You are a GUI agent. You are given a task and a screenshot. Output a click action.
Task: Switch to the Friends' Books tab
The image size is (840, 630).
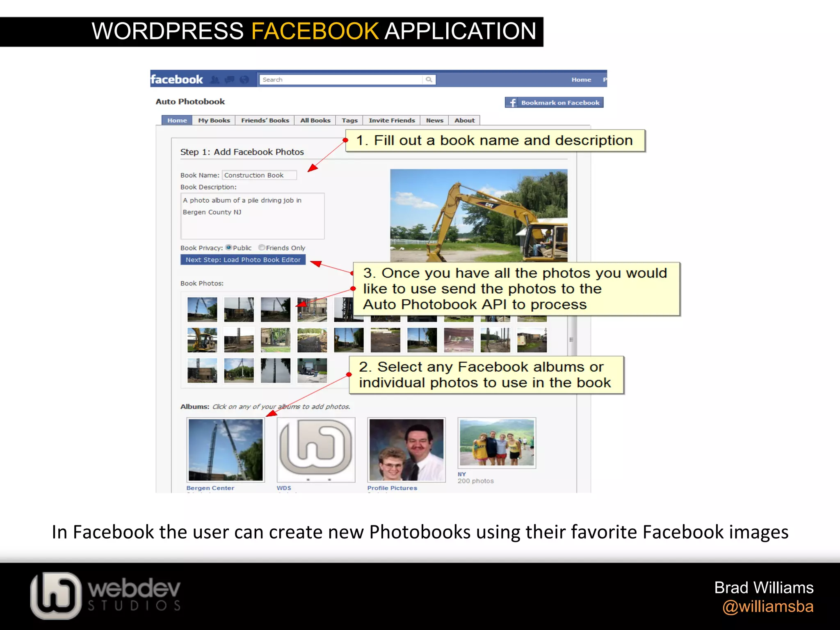coord(265,120)
